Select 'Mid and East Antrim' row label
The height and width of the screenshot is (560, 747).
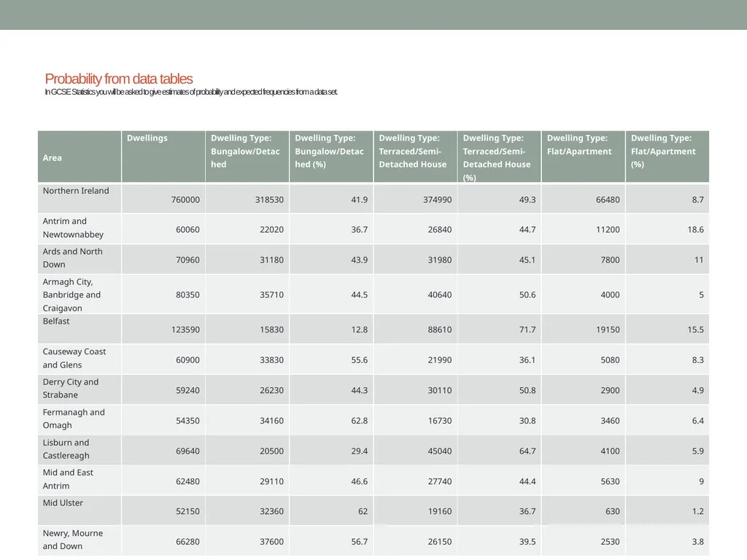tap(68, 479)
